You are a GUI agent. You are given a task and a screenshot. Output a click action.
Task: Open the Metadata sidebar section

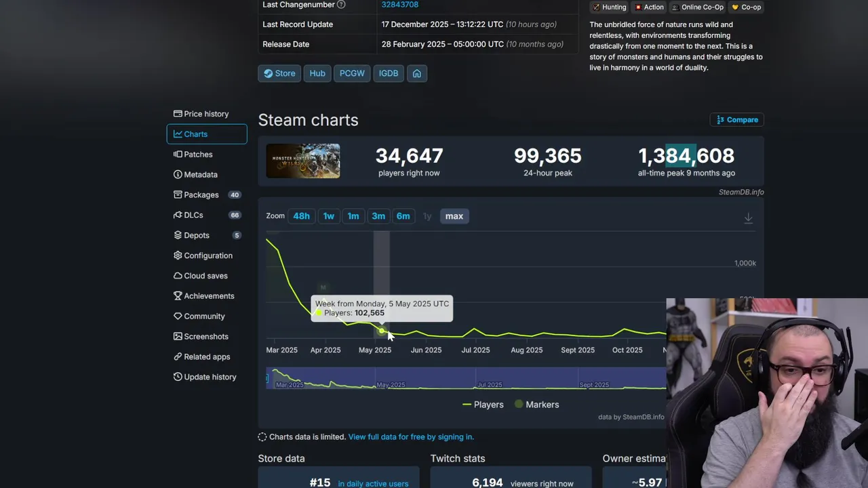click(x=207, y=175)
